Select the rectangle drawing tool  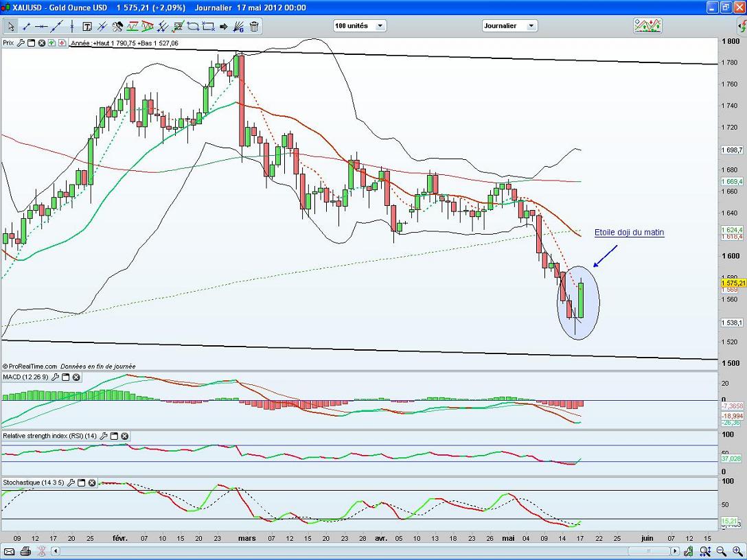pyautogui.click(x=209, y=27)
